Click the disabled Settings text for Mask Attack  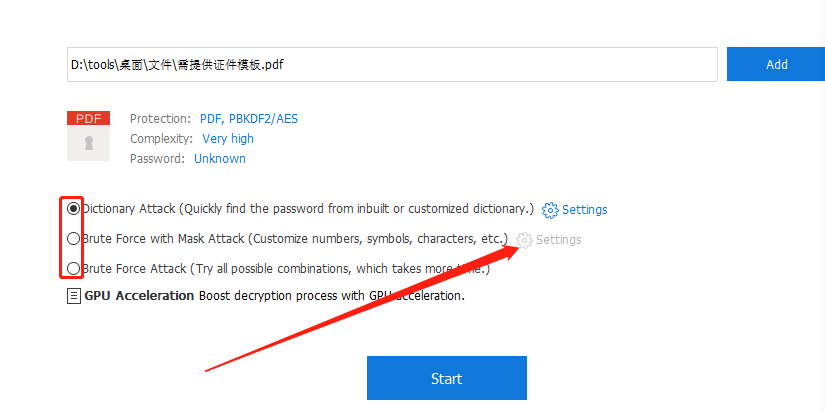coord(558,240)
